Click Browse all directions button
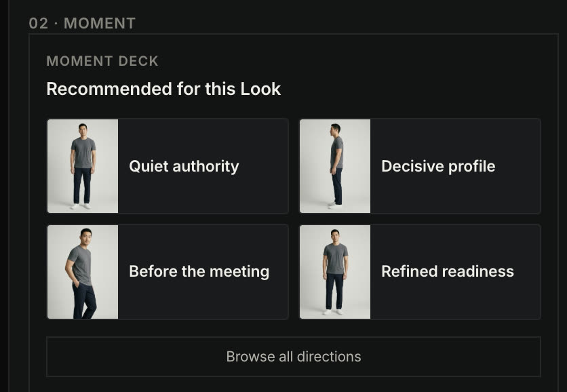Image resolution: width=567 pixels, height=392 pixels. [294, 357]
